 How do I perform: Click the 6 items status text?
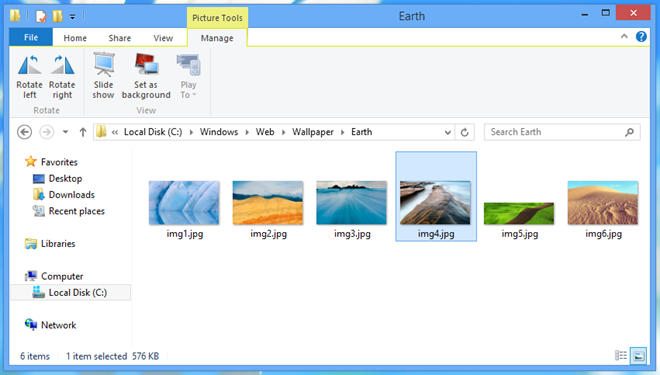click(35, 356)
